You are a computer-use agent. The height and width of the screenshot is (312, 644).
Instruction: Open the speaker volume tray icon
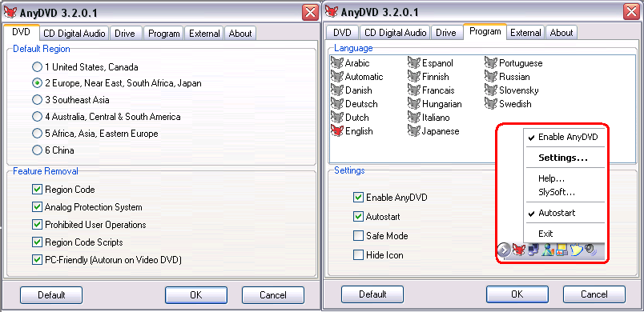tap(590, 249)
